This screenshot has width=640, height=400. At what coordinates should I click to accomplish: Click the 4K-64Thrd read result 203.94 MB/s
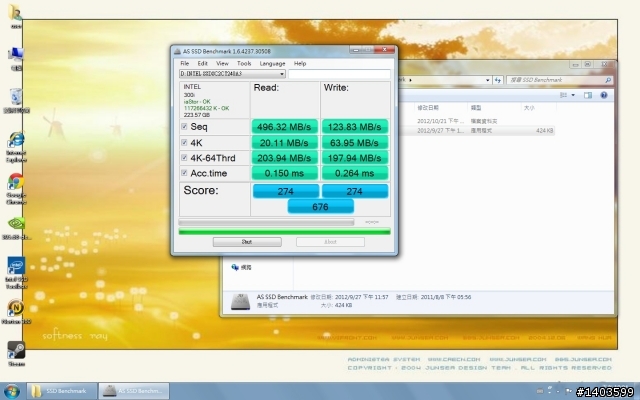284,158
